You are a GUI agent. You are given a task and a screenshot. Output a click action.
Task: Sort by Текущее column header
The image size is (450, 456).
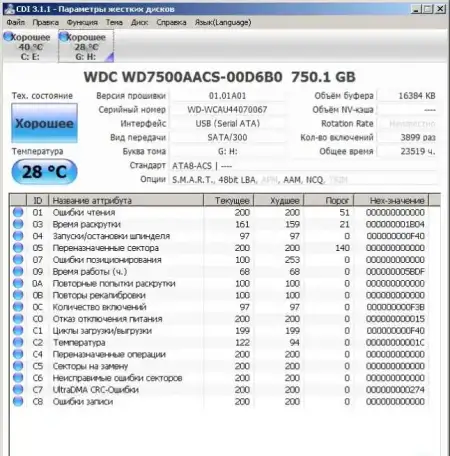tap(229, 200)
